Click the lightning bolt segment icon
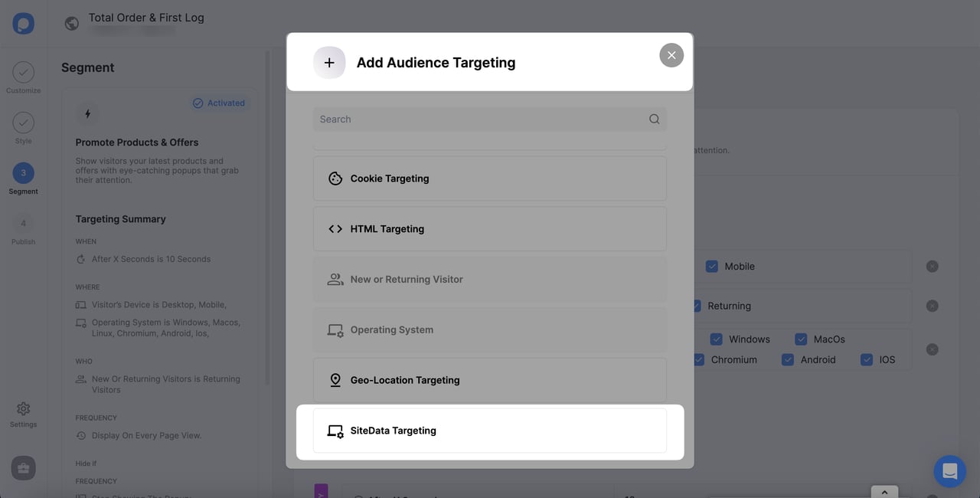This screenshot has width=980, height=498. (87, 114)
